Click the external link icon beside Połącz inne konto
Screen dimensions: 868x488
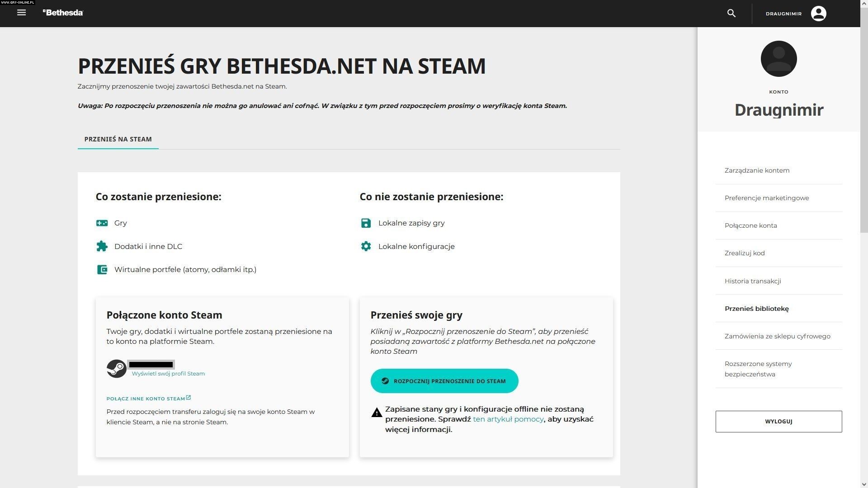tap(189, 398)
